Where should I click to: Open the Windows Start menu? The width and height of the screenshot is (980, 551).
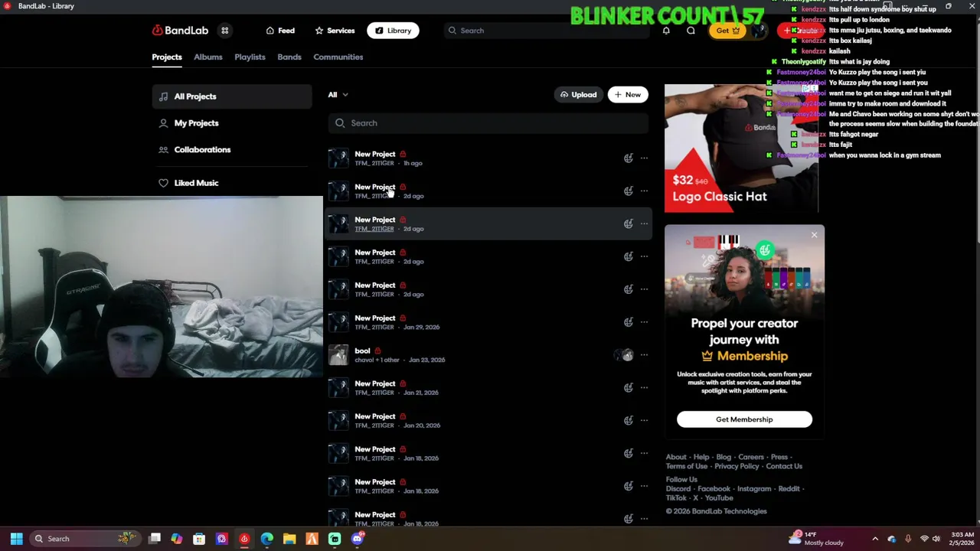coord(16,539)
